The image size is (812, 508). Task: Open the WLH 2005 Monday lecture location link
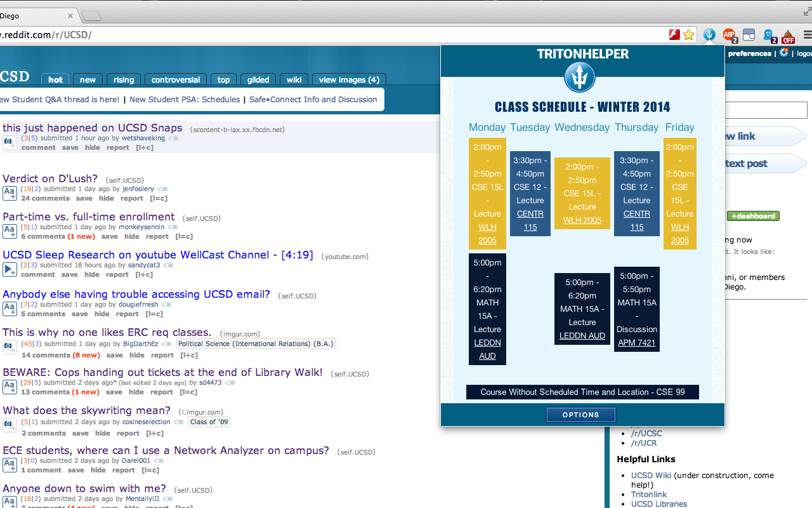point(487,234)
